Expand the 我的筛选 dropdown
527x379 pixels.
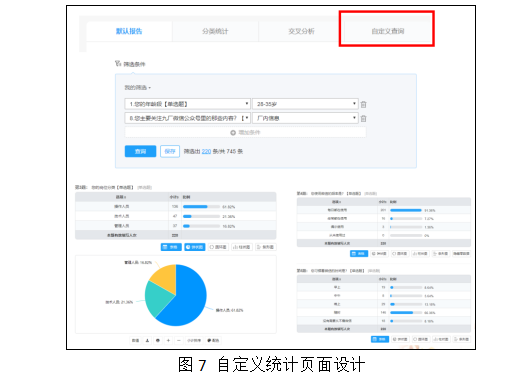pyautogui.click(x=138, y=88)
